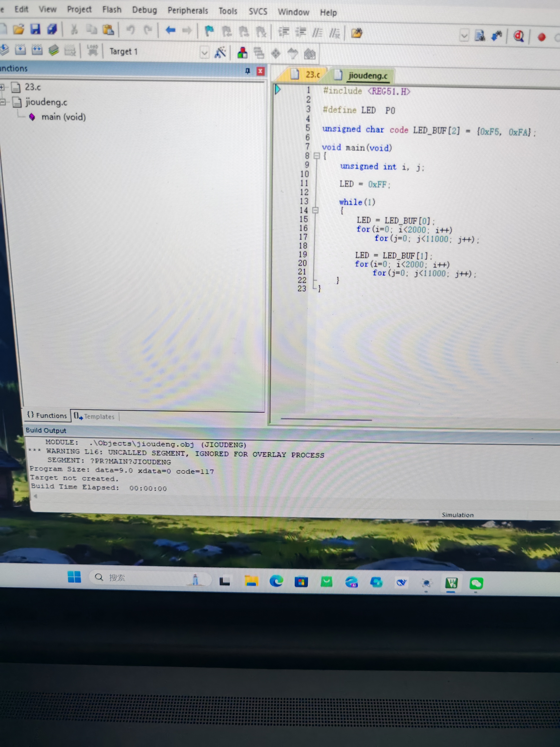Open the Target 1 dropdown
Screen dimensions: 560x747
coord(204,53)
